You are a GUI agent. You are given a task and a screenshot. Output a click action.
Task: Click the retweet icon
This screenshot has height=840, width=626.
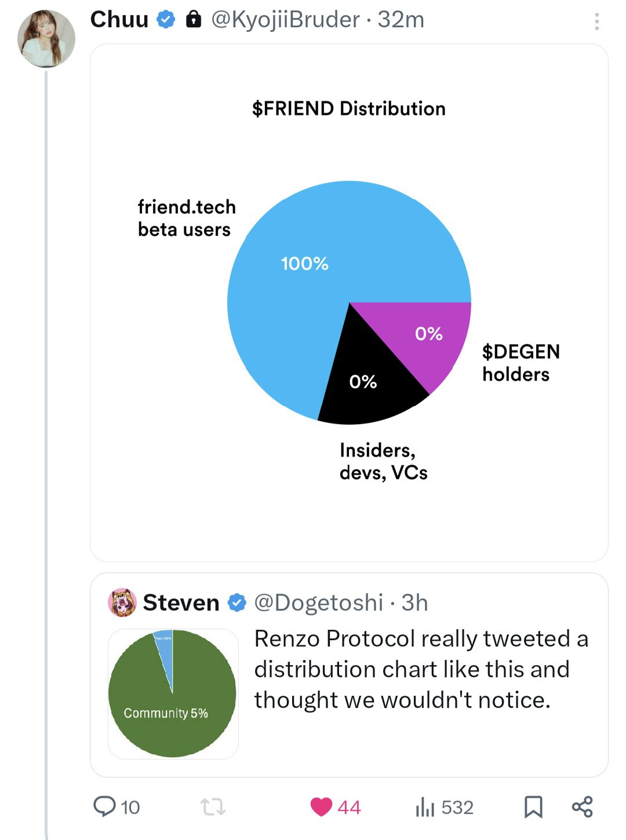(x=213, y=806)
